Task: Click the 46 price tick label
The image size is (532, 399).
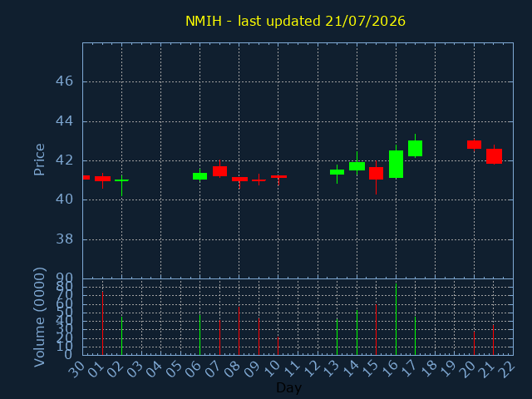Action: [65, 81]
